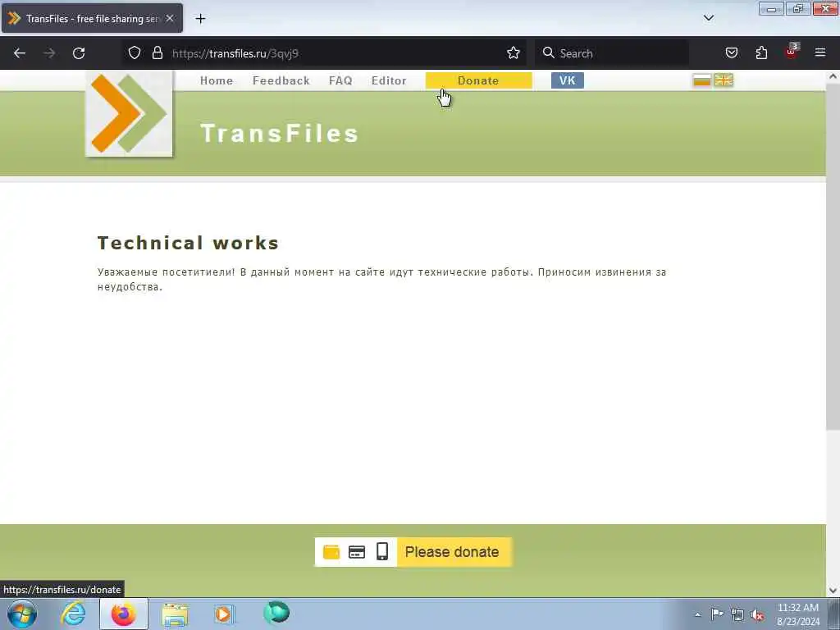
Task: Go back with the browser back arrow
Action: tap(20, 53)
